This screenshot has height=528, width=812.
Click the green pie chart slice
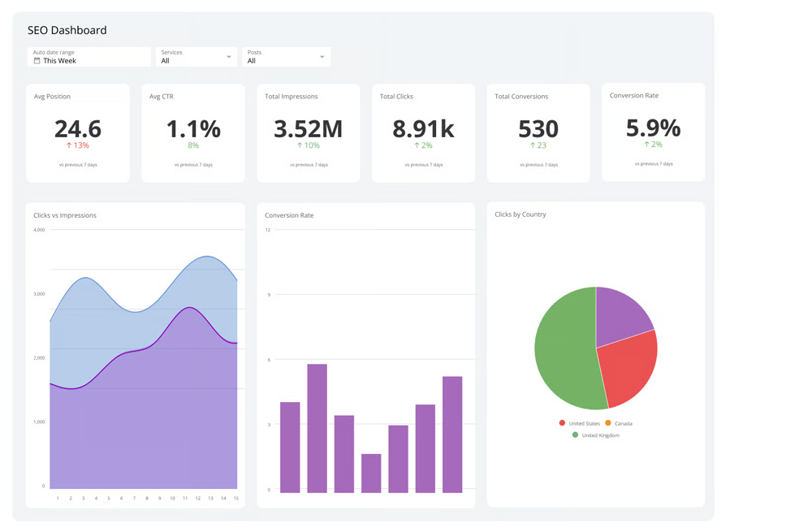564,350
